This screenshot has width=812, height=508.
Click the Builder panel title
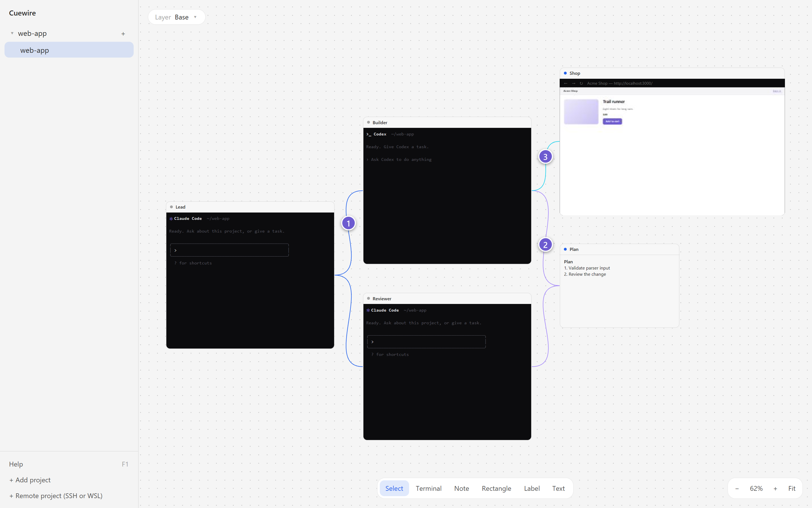click(380, 123)
